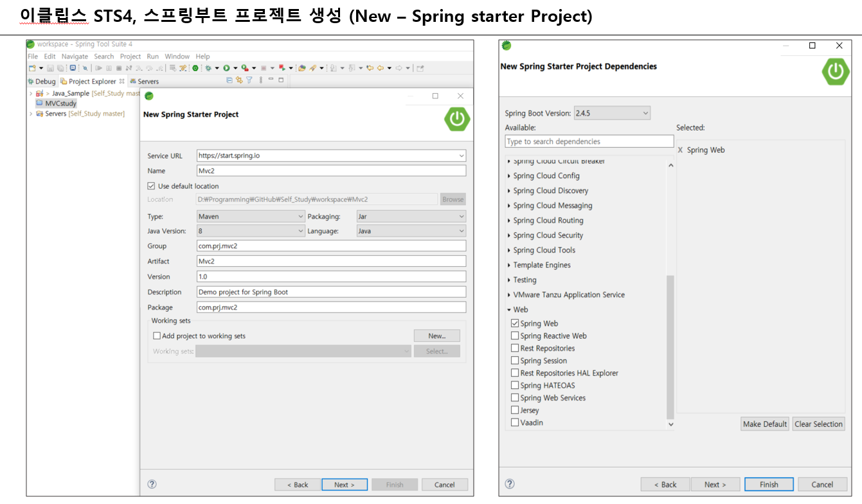Check the Vaadin dependency
The width and height of the screenshot is (862, 504).
pyautogui.click(x=515, y=422)
